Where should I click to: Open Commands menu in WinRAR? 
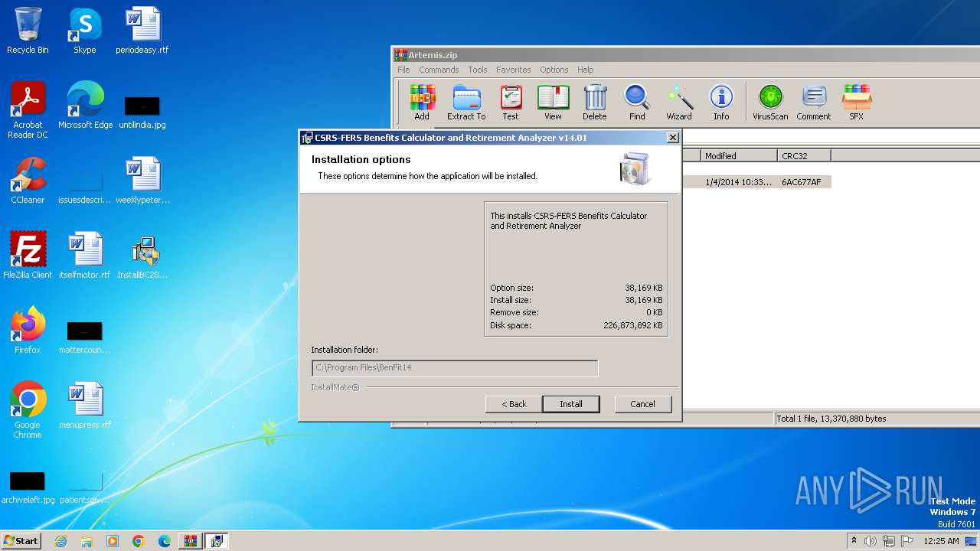click(x=439, y=70)
